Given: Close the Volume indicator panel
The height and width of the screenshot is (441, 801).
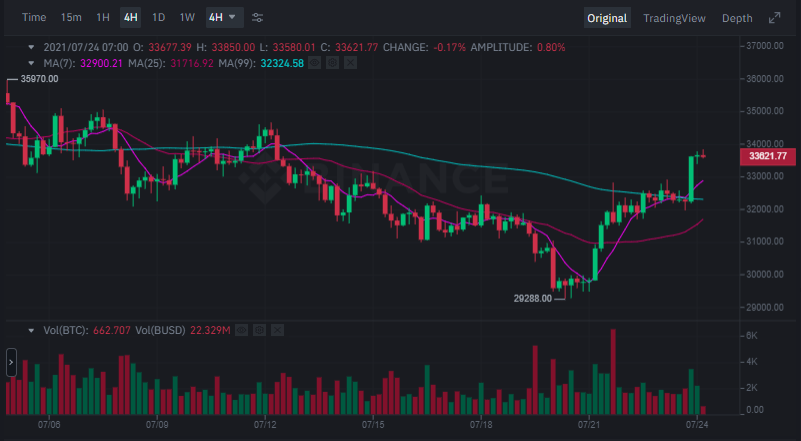Looking at the screenshot, I should point(277,330).
